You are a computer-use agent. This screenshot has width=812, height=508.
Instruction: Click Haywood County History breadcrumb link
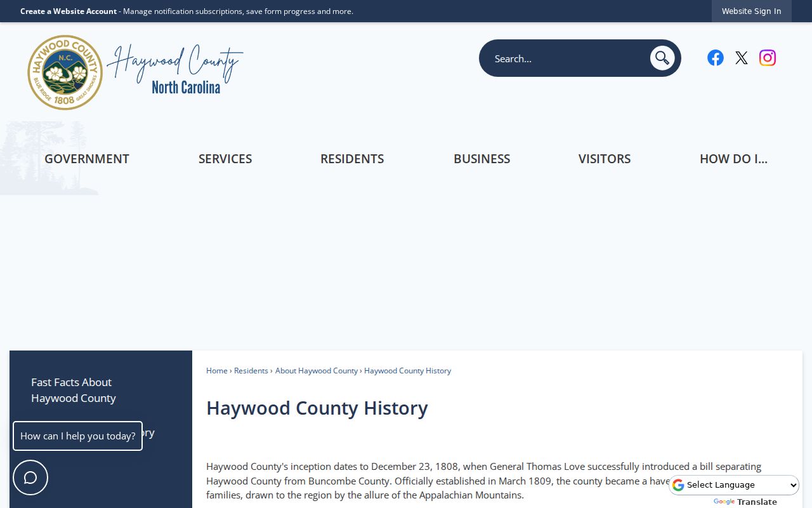407,371
